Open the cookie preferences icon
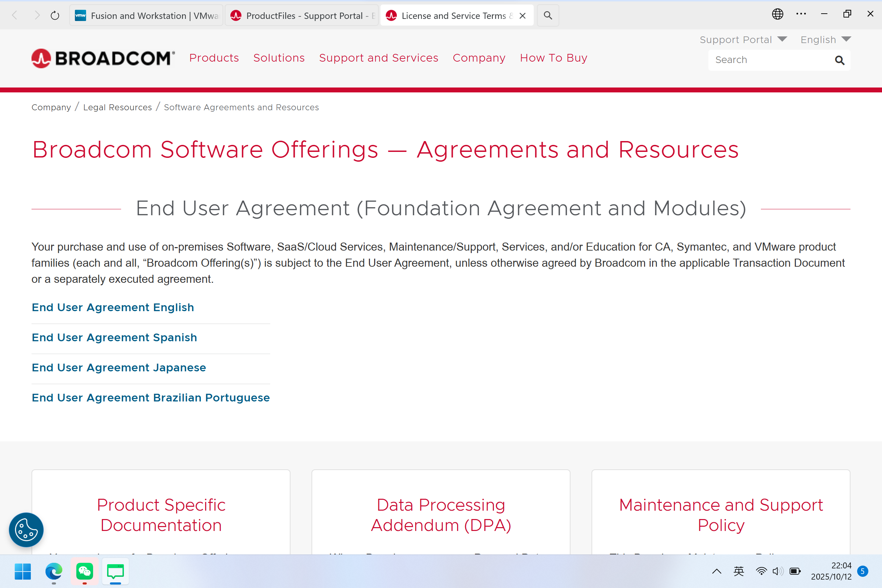Screen dimensions: 882x588 (26, 530)
